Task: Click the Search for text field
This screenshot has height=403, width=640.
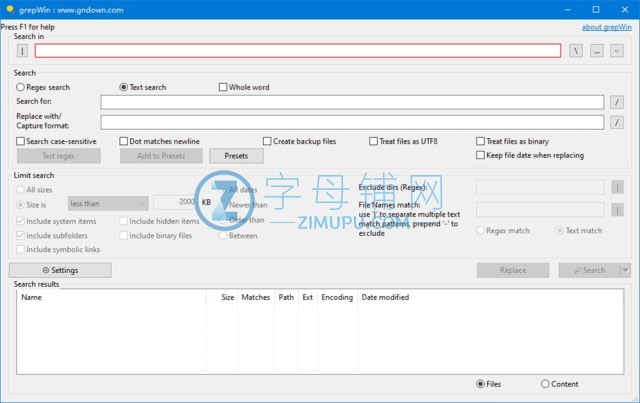Action: (x=352, y=102)
